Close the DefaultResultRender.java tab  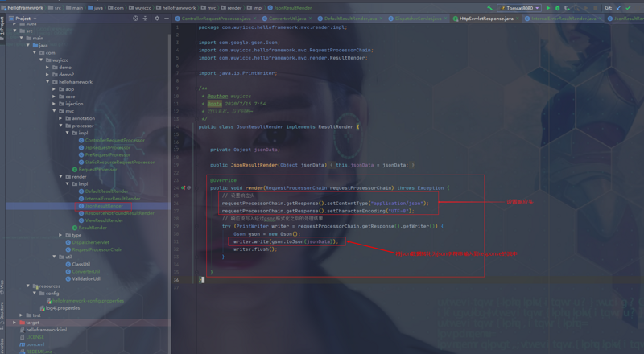(x=381, y=19)
